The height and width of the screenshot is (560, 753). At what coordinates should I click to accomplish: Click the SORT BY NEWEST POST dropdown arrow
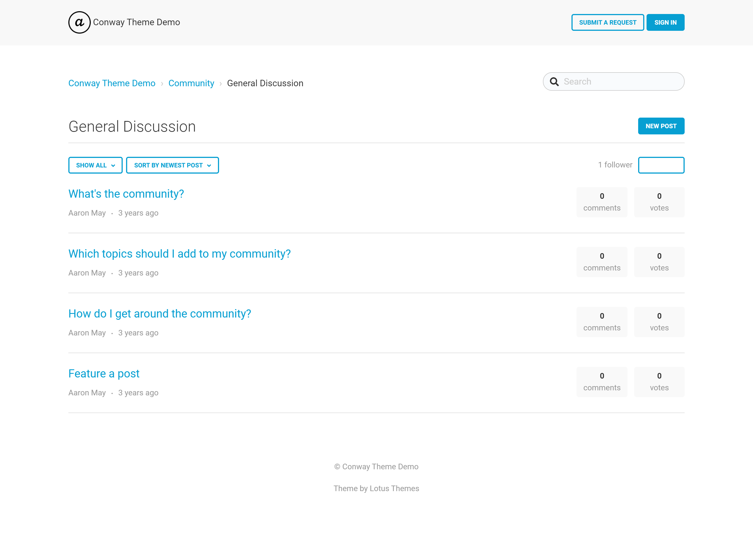tap(210, 165)
